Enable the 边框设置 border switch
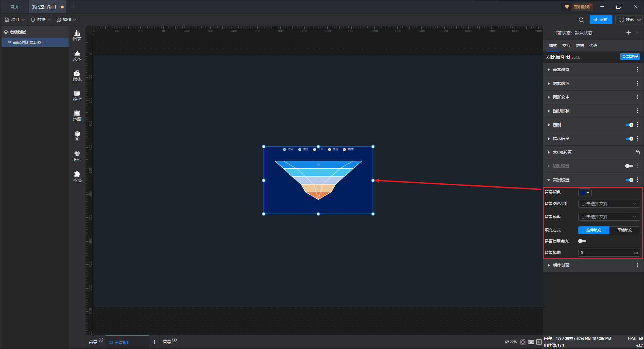644x349 pixels. pos(629,166)
